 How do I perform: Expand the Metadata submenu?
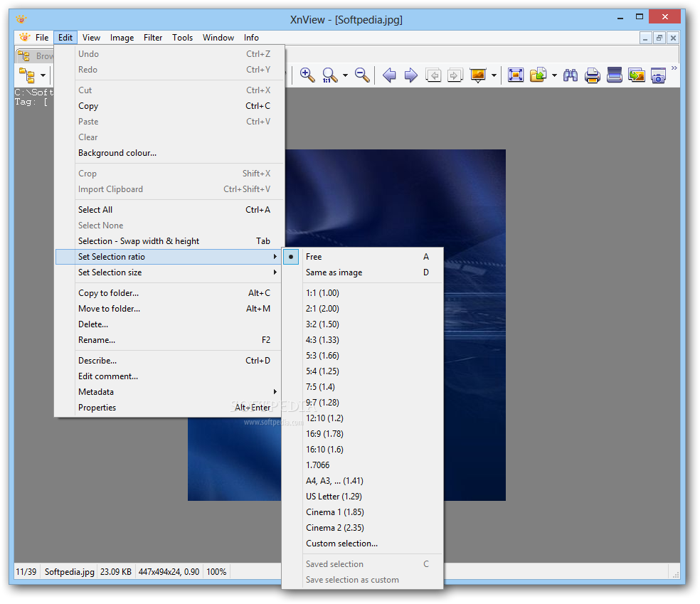tap(169, 391)
